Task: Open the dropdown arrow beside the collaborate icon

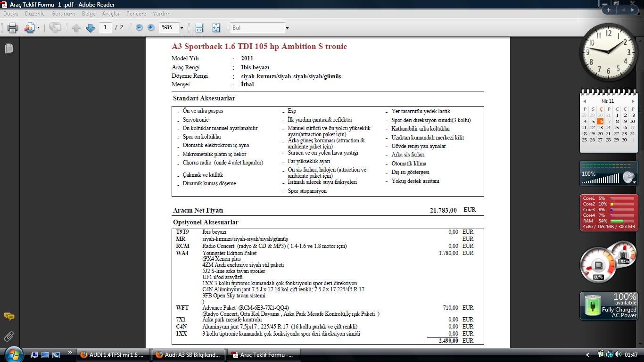Action: click(x=38, y=28)
